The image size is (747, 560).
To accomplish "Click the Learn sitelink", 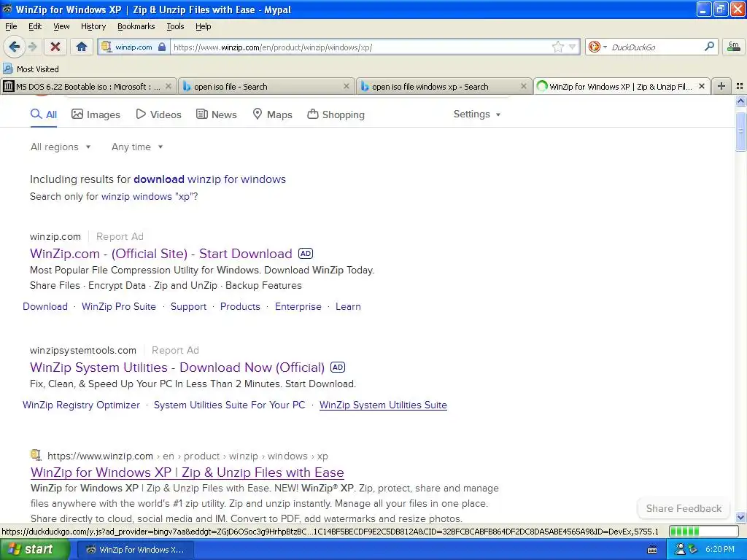I will (x=348, y=306).
